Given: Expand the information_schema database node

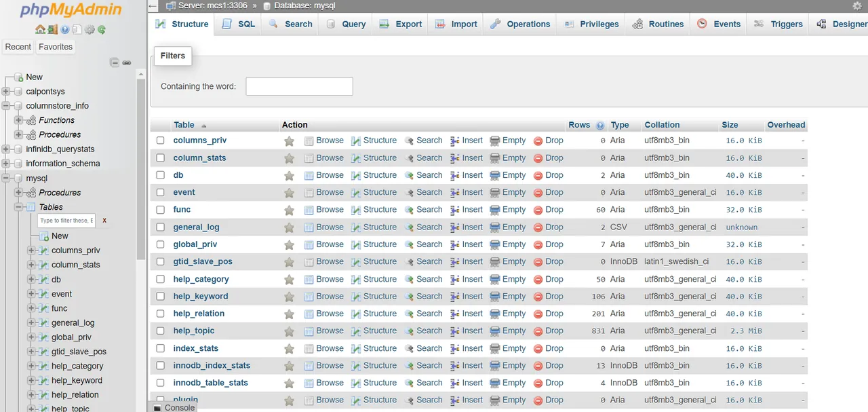Looking at the screenshot, I should click(5, 164).
